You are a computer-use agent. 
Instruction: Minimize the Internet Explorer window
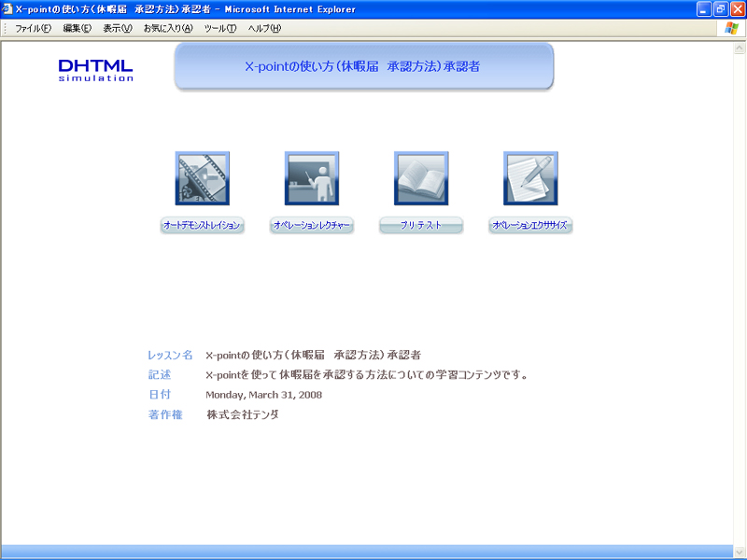click(x=704, y=9)
